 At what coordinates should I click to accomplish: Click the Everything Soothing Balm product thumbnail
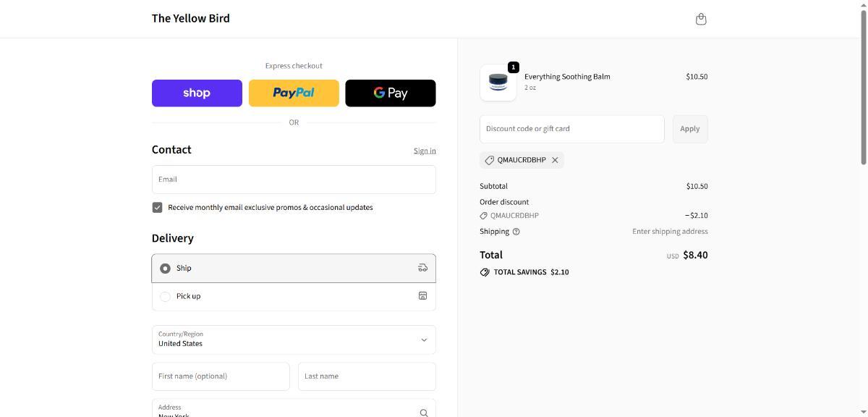click(498, 83)
